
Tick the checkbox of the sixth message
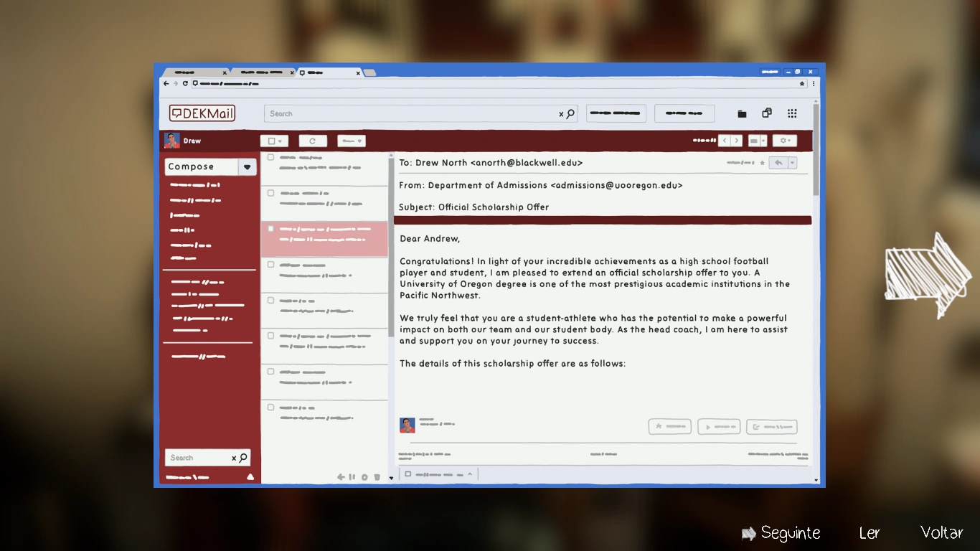271,335
